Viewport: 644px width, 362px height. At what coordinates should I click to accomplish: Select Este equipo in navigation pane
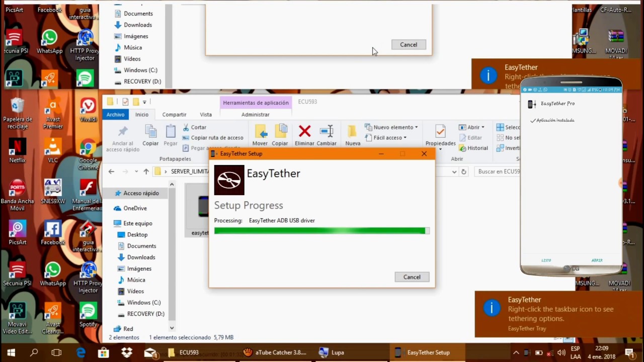[x=133, y=223]
